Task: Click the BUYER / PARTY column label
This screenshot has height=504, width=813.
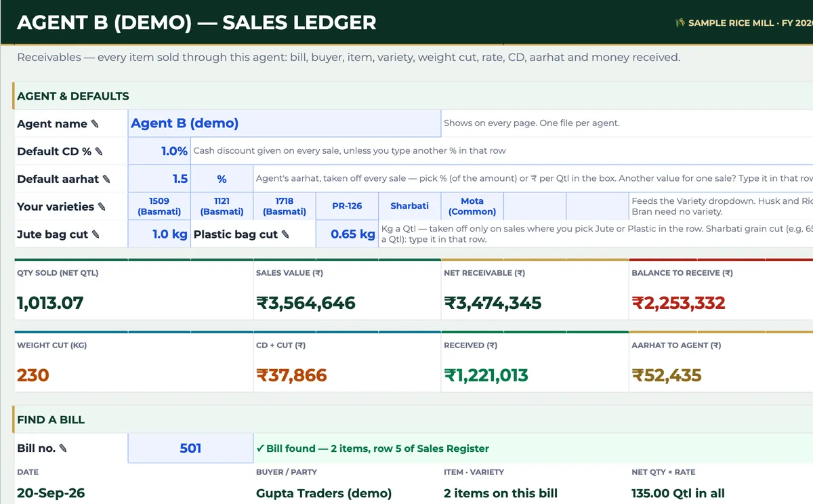Action: click(287, 472)
